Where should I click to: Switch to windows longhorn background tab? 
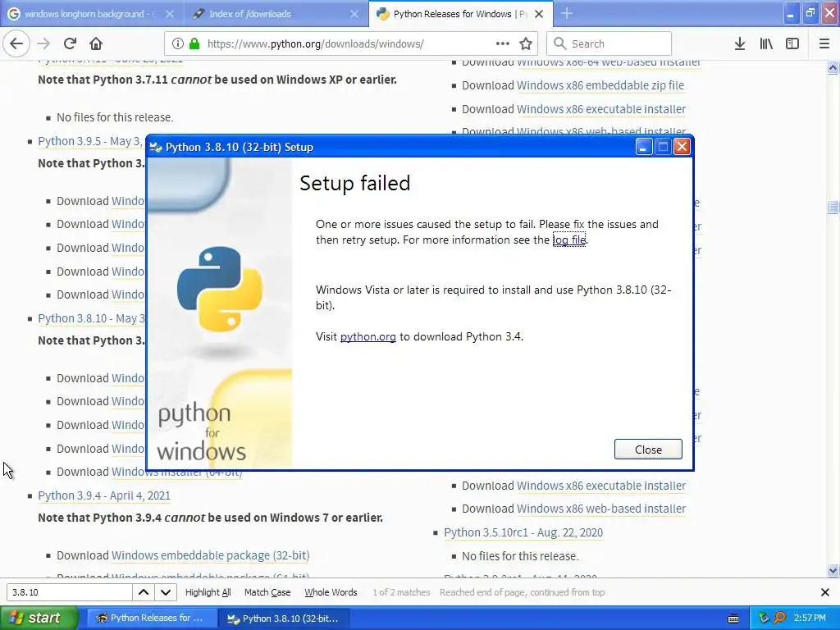point(92,14)
